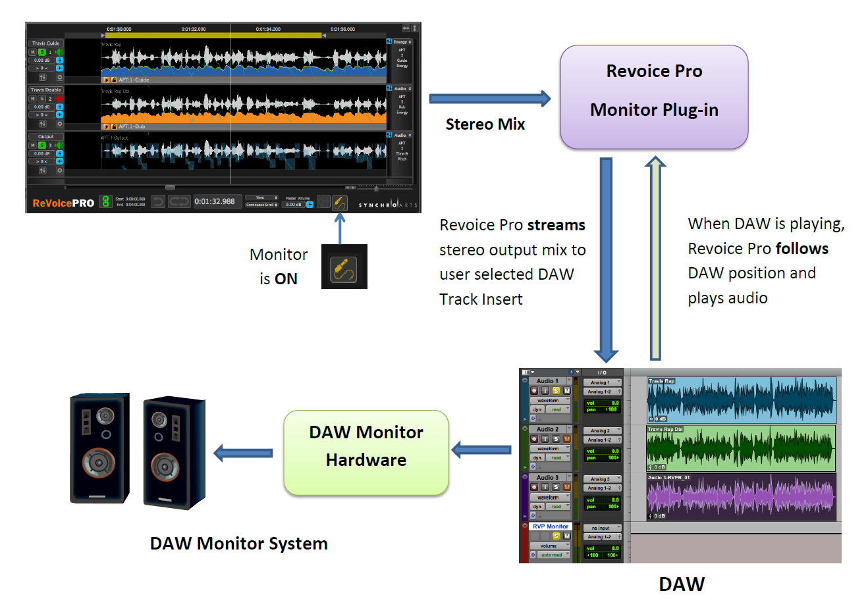
Task: Open the Analog 3 input selector on Audio 3
Action: pos(602,479)
